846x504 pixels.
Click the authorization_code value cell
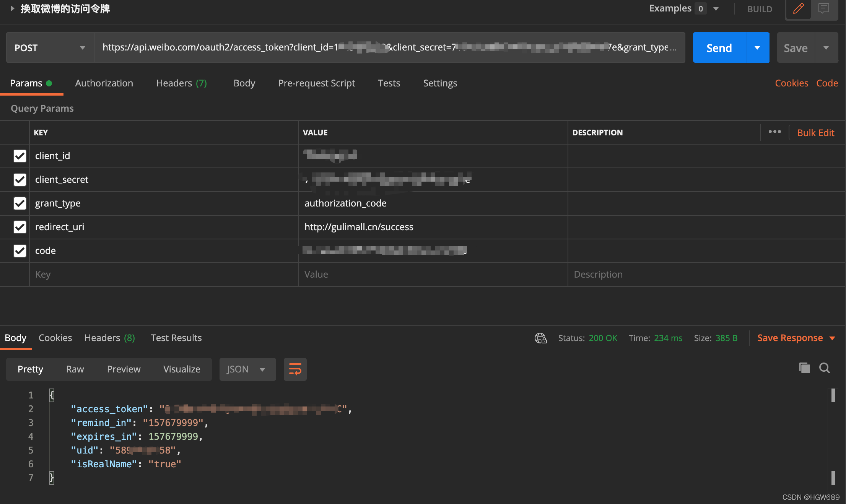click(x=433, y=203)
